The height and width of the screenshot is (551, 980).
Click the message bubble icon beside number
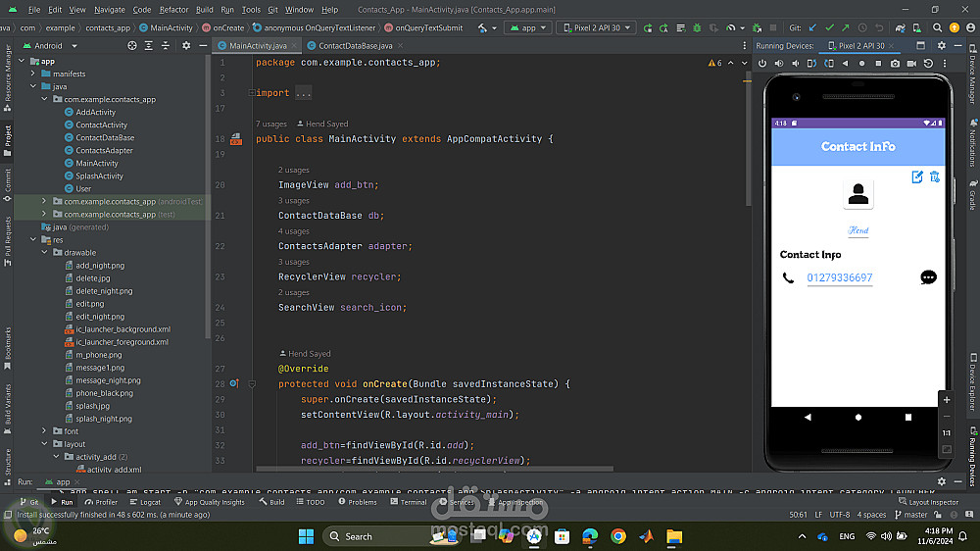(x=928, y=277)
